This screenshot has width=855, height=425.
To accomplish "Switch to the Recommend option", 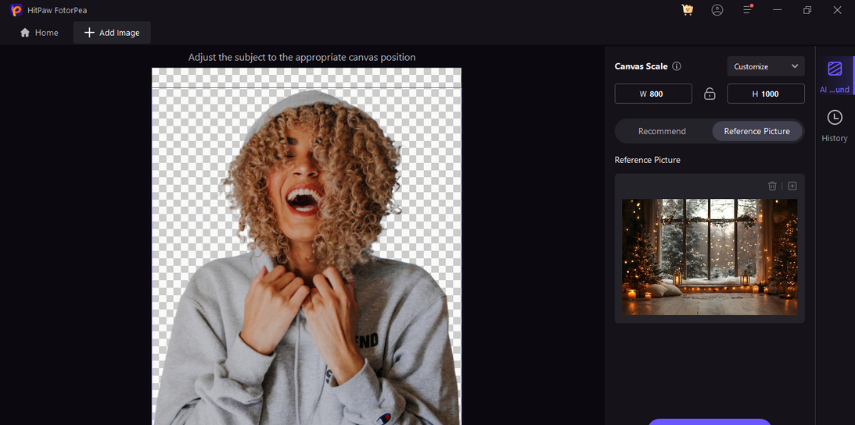I will click(662, 131).
